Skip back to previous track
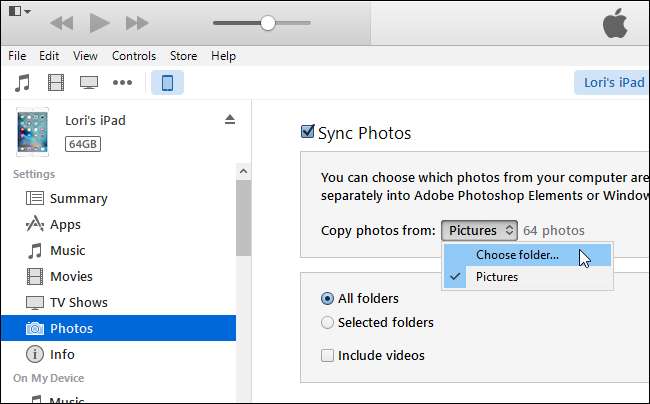The width and height of the screenshot is (650, 404). [x=62, y=22]
